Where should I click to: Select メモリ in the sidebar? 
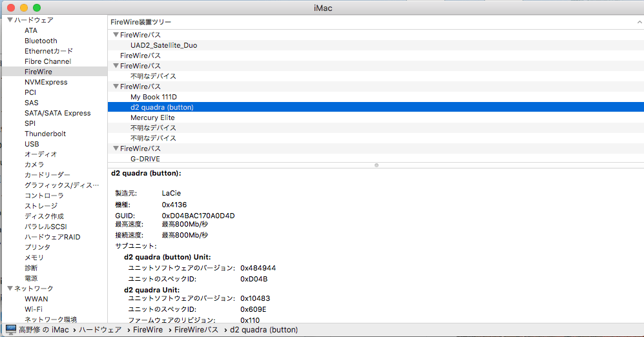34,258
